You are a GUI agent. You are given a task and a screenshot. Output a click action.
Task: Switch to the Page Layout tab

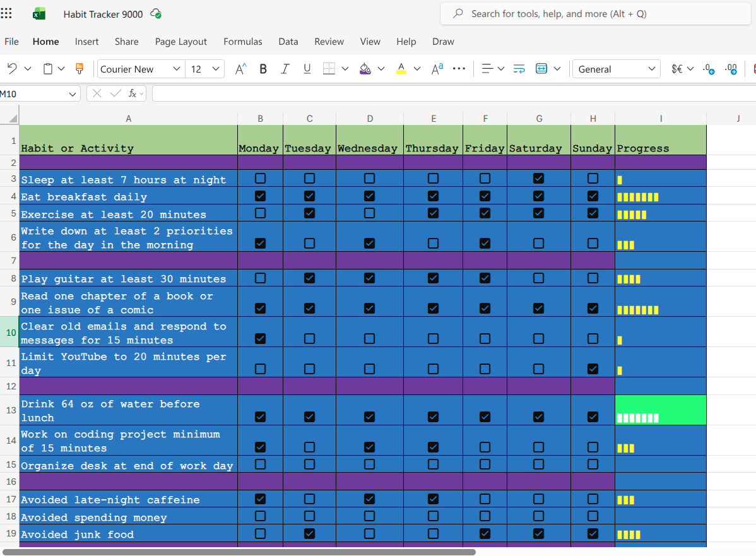[181, 42]
